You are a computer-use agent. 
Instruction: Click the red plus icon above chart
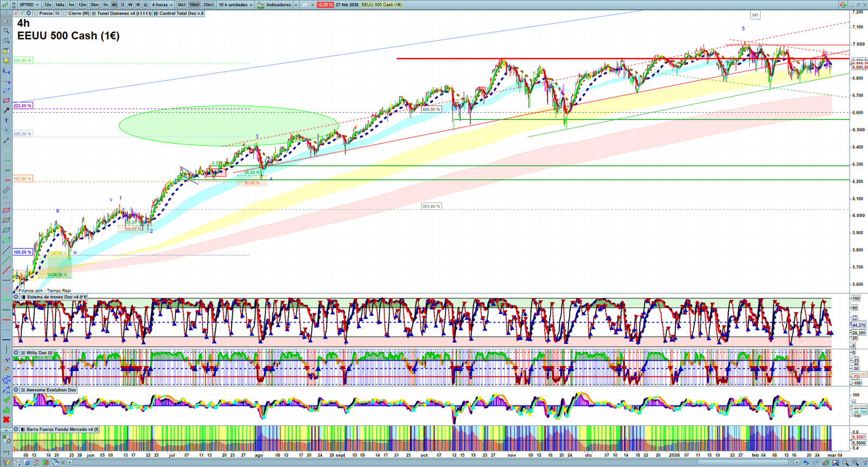coord(16,14)
